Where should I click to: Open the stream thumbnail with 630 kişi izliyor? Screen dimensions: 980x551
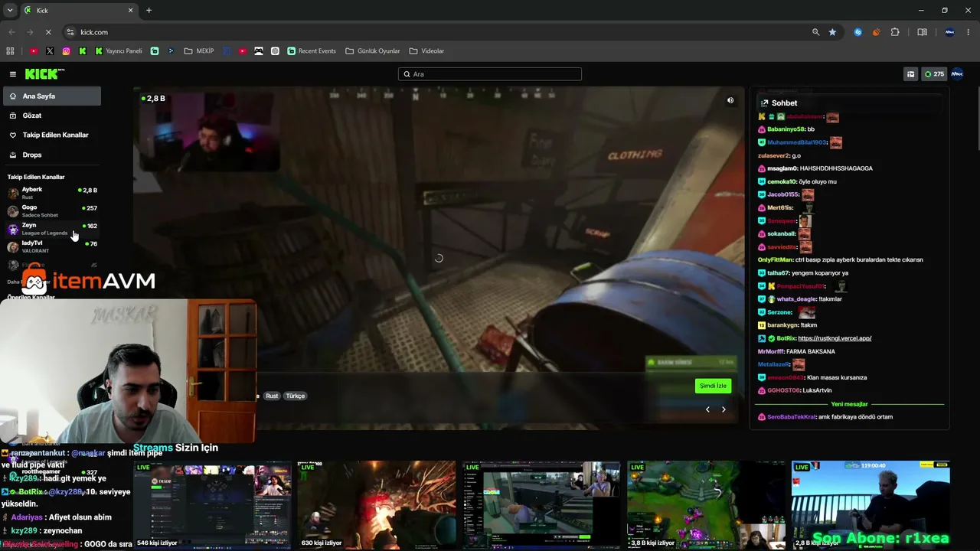[376, 505]
